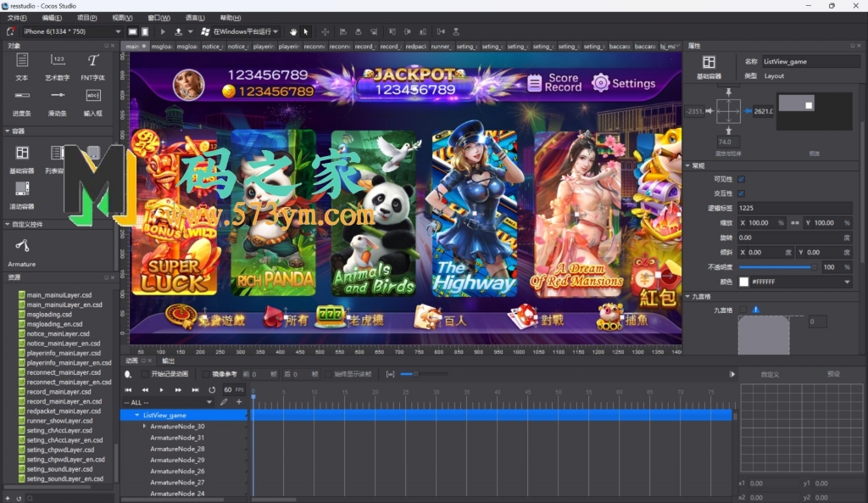Open the 文件(F) menu

click(x=17, y=18)
